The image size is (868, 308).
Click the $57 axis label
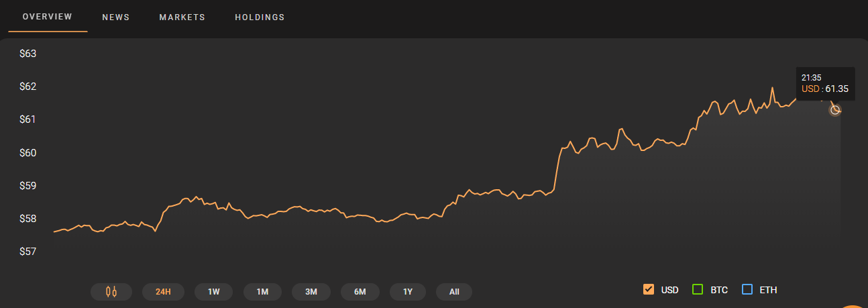(x=28, y=252)
